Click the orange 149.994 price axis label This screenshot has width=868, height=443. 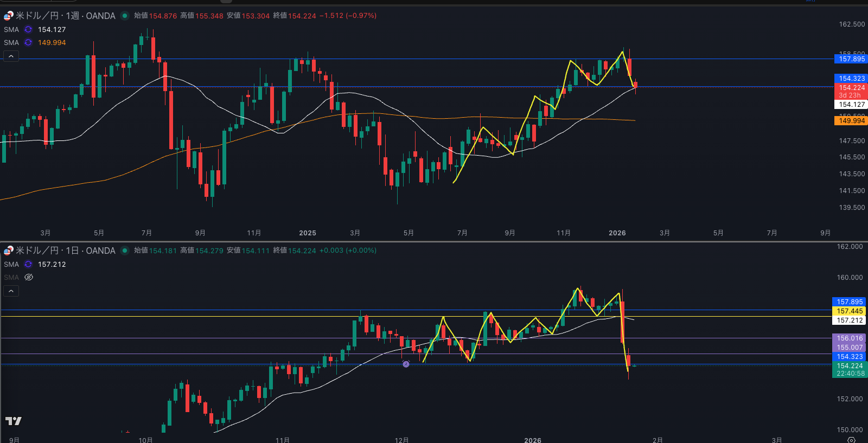(x=851, y=121)
